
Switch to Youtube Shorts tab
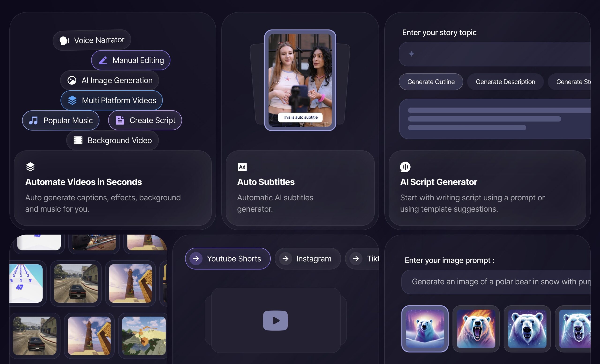click(228, 259)
